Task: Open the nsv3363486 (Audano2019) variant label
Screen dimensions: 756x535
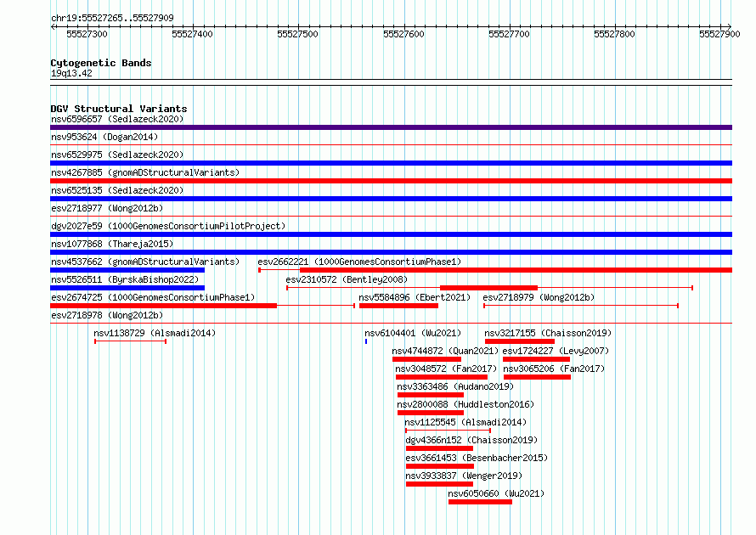Action: tap(455, 386)
